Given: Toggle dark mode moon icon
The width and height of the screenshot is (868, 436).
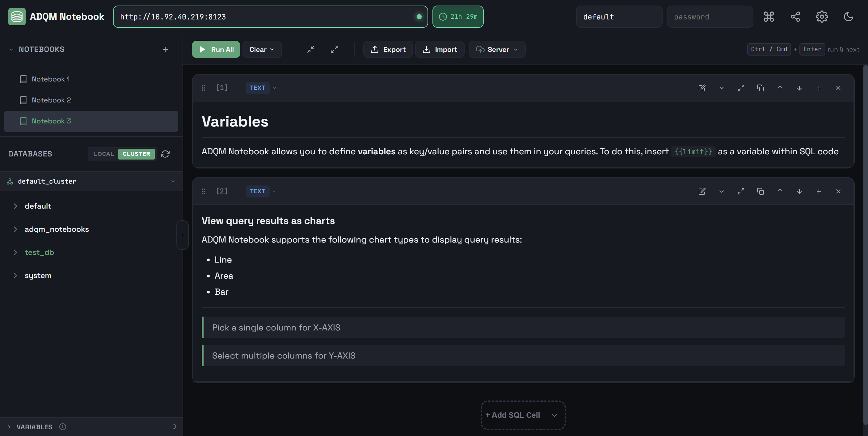Looking at the screenshot, I should (848, 16).
